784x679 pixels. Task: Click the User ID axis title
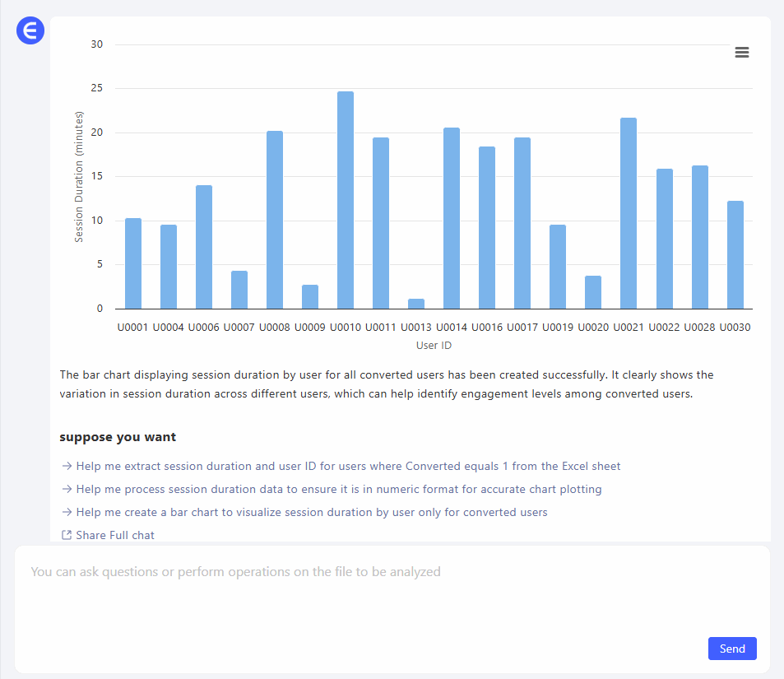point(434,346)
